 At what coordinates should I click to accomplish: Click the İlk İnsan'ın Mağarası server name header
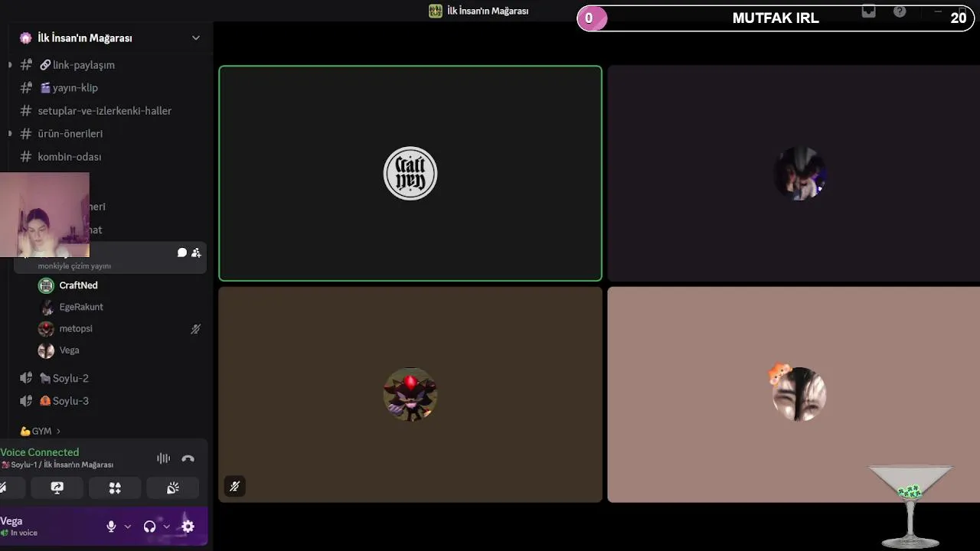pos(85,37)
